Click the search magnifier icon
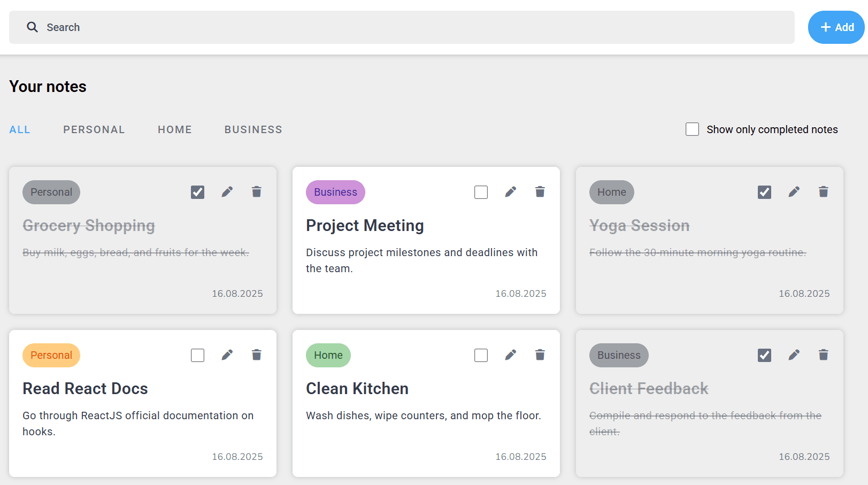The width and height of the screenshot is (868, 485). (x=33, y=27)
